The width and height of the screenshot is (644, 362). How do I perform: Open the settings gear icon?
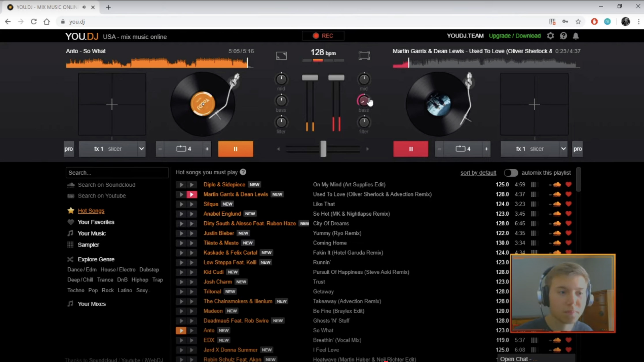(x=550, y=36)
